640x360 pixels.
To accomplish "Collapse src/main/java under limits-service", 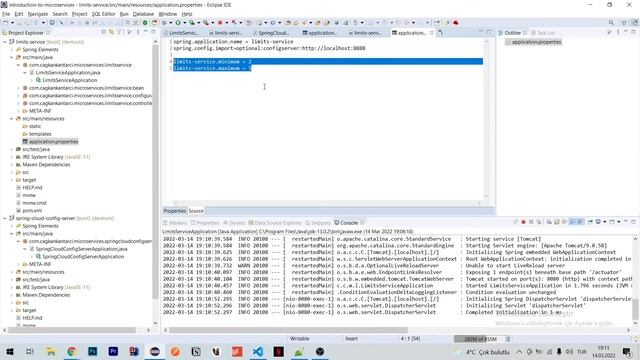I will pos(11,58).
